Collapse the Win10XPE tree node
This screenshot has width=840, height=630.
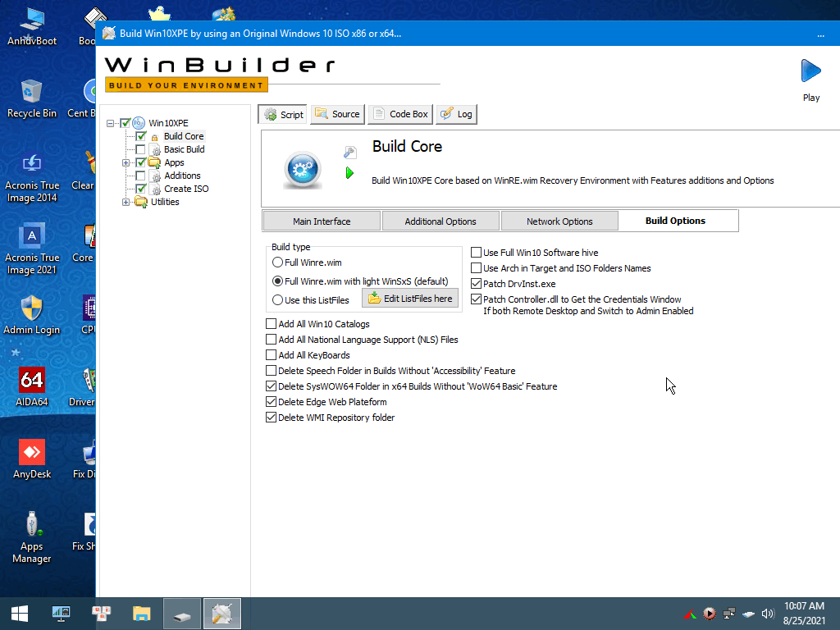(x=111, y=123)
